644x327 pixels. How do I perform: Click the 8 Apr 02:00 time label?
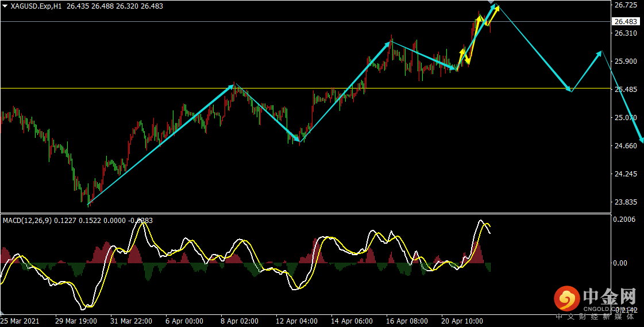tap(240, 321)
